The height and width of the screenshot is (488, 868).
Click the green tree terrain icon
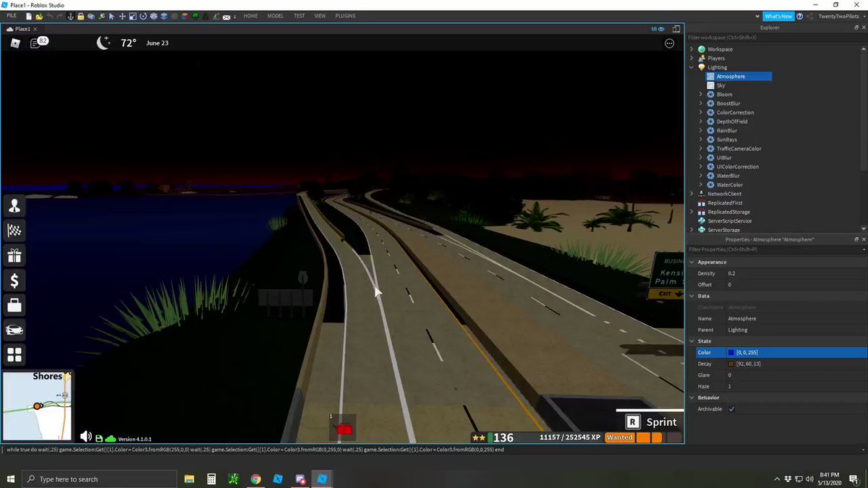(x=195, y=16)
